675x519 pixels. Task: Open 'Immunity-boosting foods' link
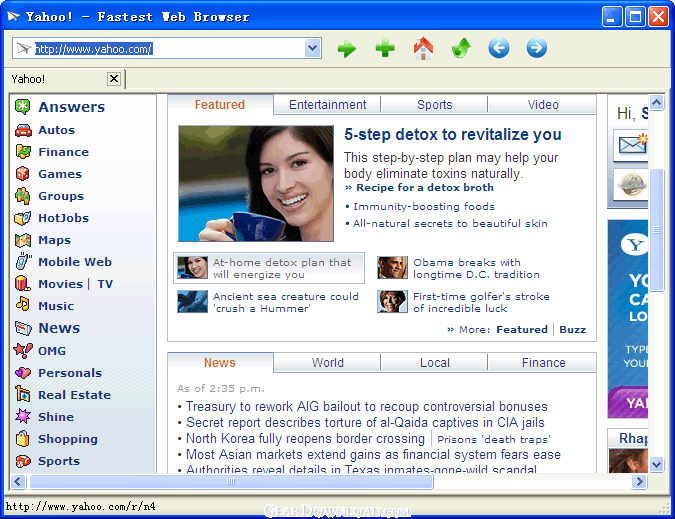point(424,207)
